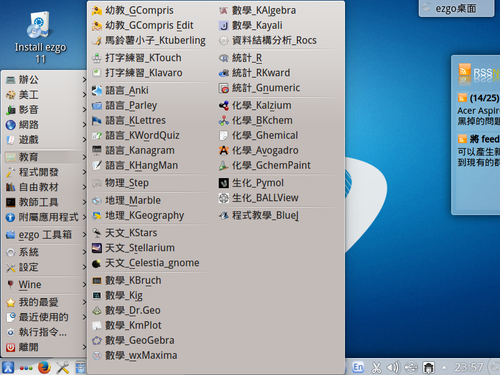Open the 教師工具 teacher tools category

click(x=46, y=202)
